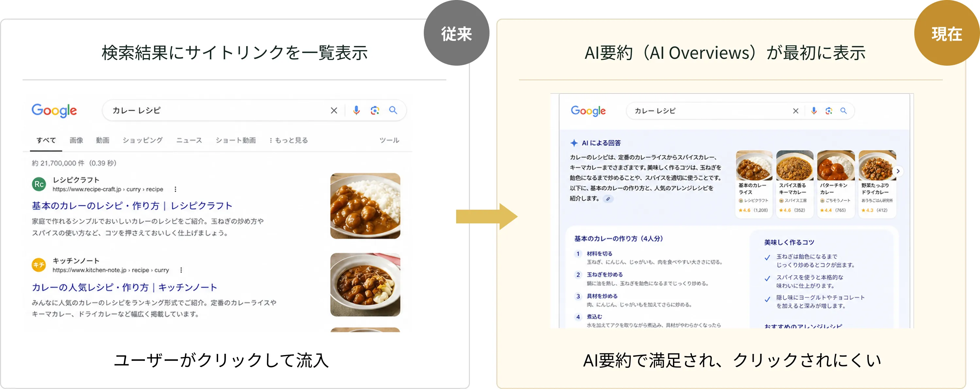Switch to the ショート動画 tab
This screenshot has height=389, width=980.
[x=235, y=140]
